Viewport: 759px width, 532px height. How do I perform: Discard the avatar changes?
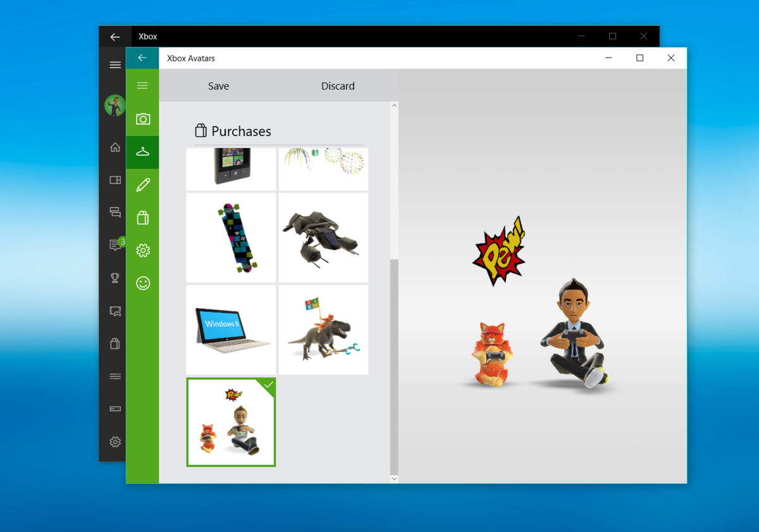[x=338, y=86]
